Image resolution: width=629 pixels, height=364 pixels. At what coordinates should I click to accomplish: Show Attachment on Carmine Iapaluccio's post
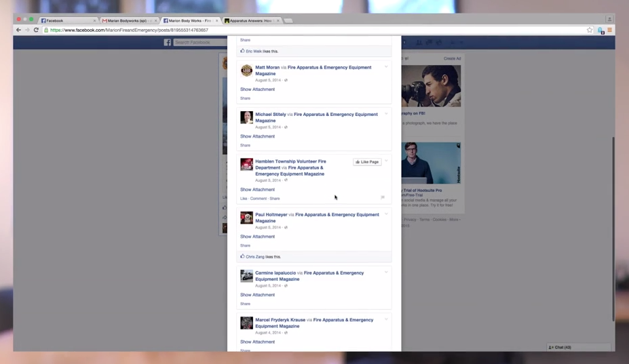coord(258,295)
